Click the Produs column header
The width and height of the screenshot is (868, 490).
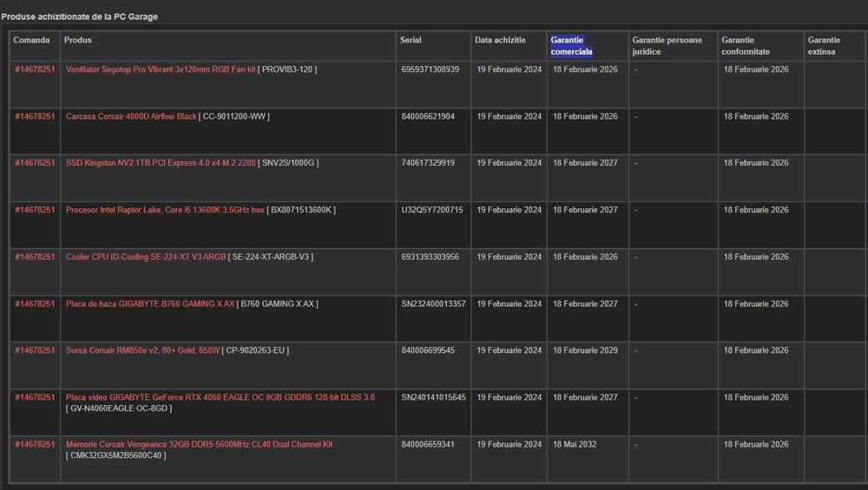pyautogui.click(x=78, y=40)
